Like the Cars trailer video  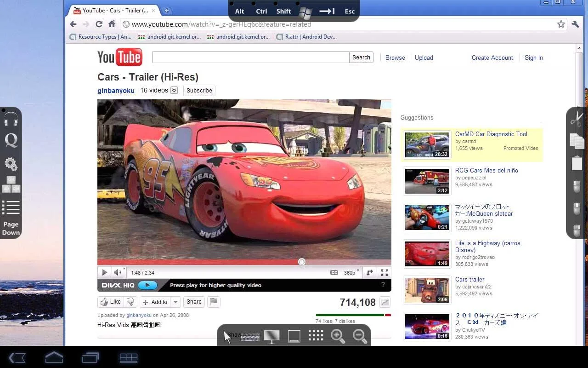[110, 302]
